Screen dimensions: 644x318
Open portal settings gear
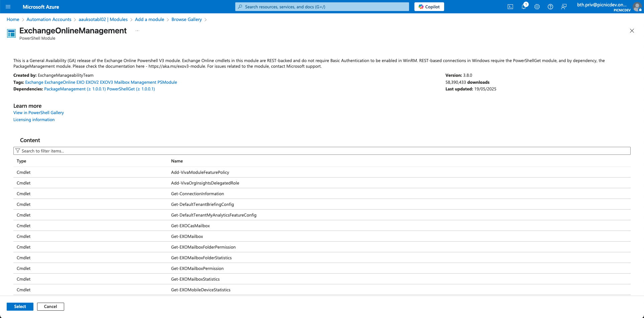coord(537,7)
